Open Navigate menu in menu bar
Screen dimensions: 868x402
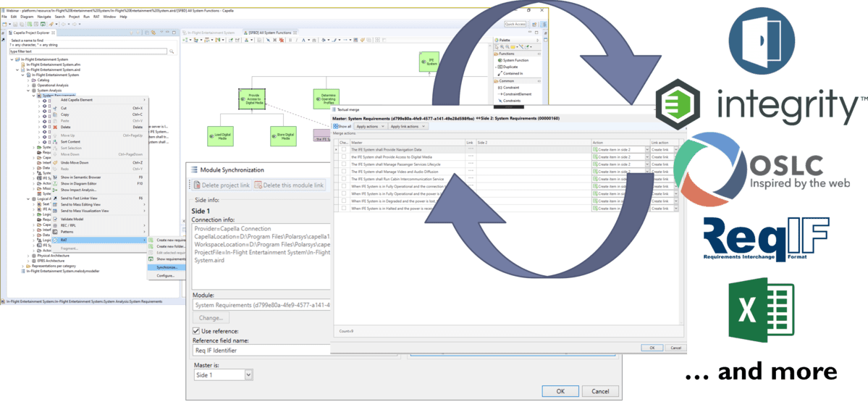tap(43, 17)
